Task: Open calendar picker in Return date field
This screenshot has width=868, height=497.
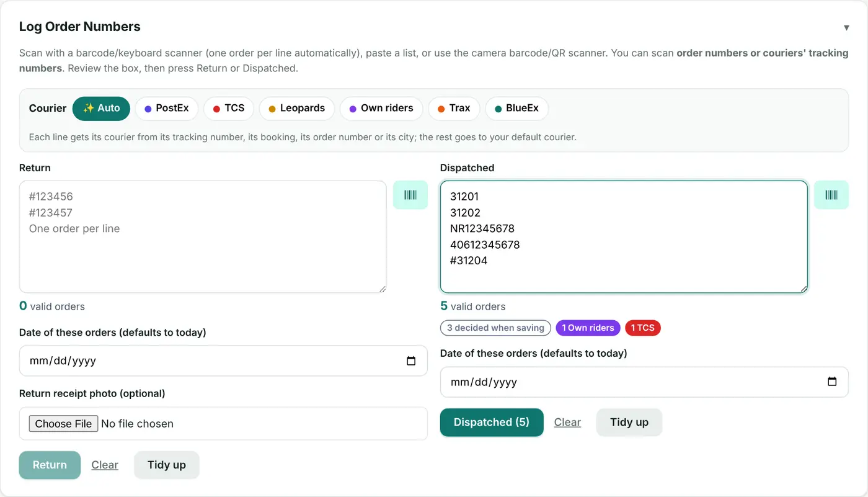Action: [411, 361]
